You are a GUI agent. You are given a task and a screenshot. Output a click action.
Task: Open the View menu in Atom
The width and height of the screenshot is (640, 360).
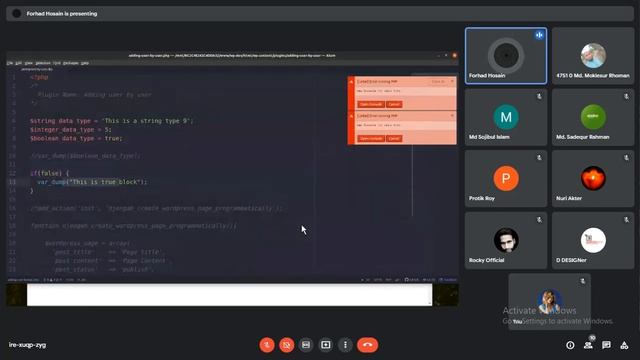point(29,63)
